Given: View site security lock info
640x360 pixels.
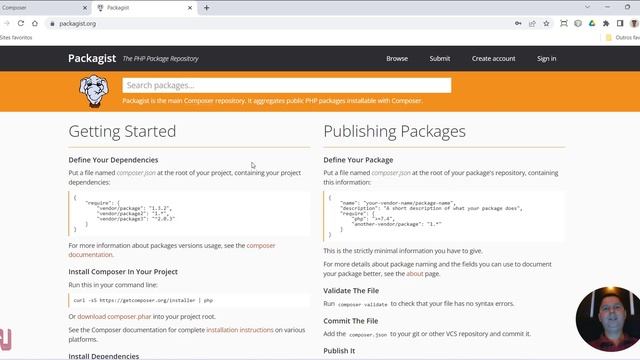Looking at the screenshot, I should tap(52, 24).
